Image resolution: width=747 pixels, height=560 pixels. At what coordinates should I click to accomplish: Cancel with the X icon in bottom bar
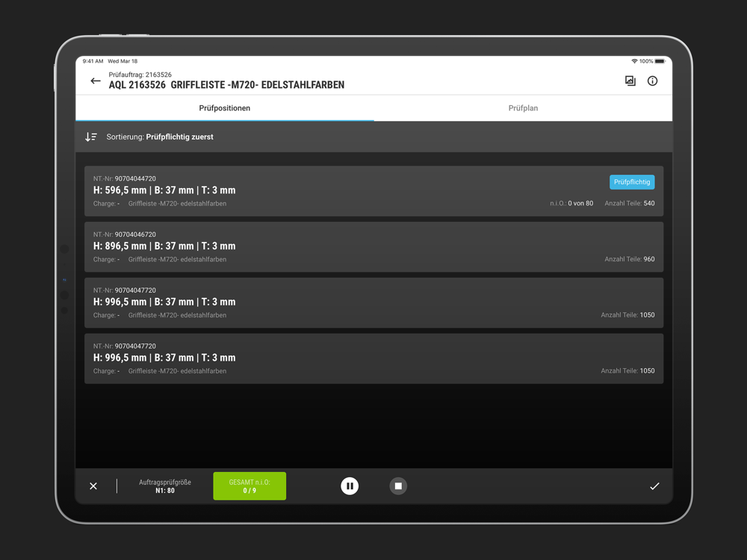pos(93,486)
